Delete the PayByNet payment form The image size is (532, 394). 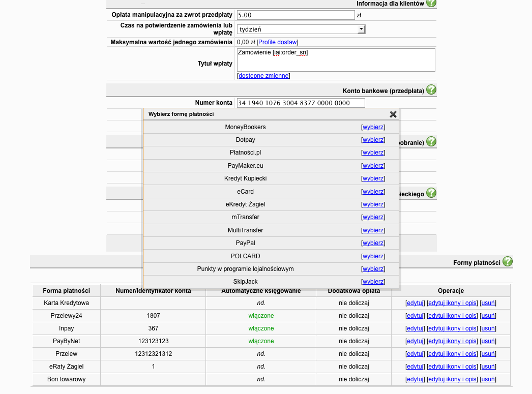click(488, 341)
